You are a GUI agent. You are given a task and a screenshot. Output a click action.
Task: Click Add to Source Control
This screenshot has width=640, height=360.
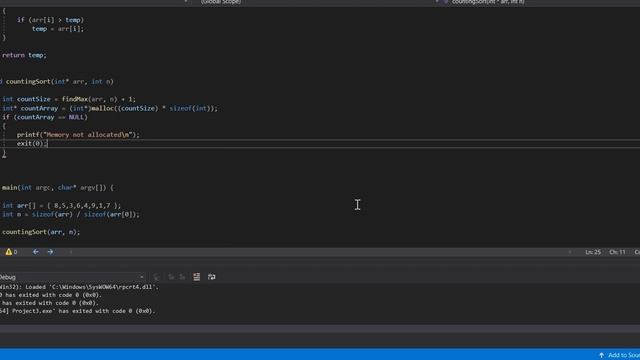point(624,355)
